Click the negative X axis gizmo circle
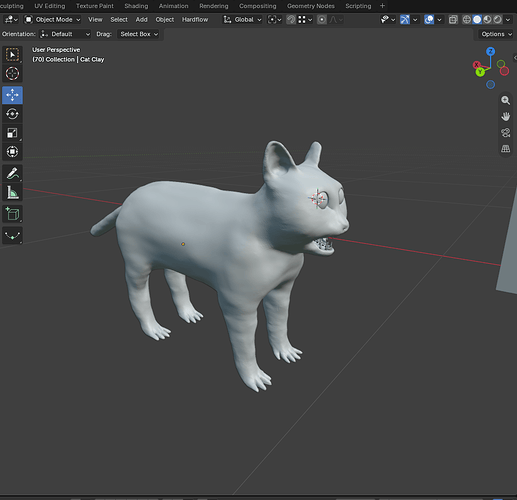517x500 pixels. coord(504,71)
